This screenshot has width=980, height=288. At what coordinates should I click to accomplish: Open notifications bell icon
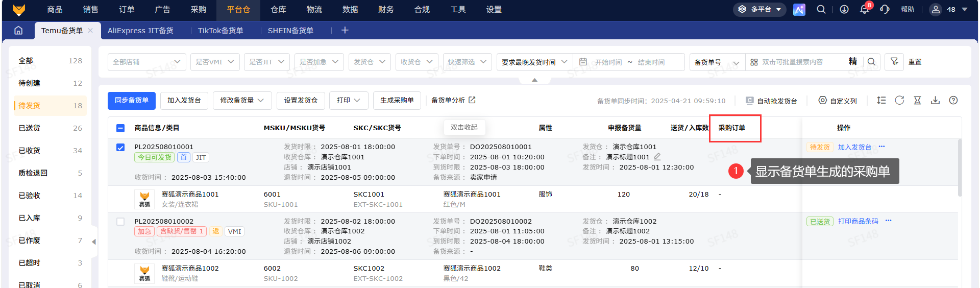pos(864,10)
